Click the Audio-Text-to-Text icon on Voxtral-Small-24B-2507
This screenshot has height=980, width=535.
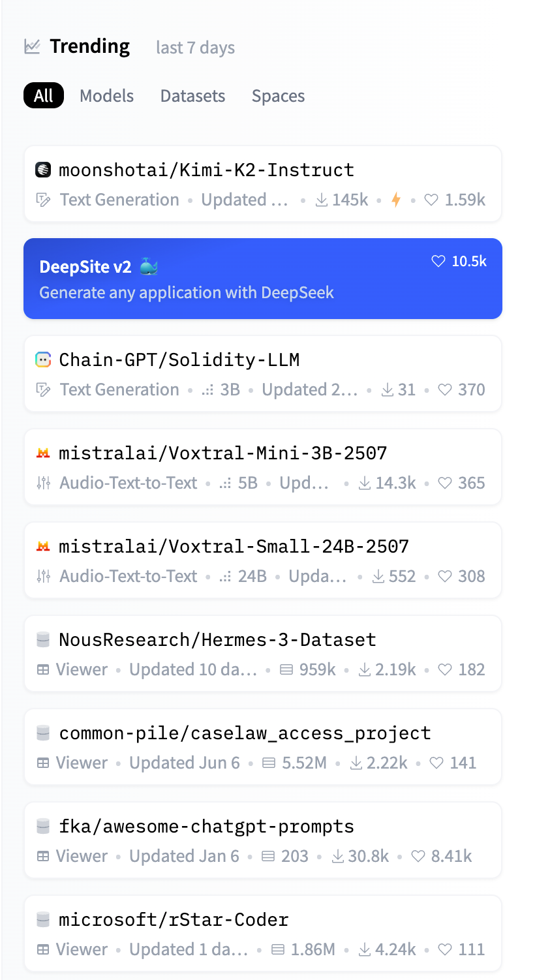pos(44,576)
